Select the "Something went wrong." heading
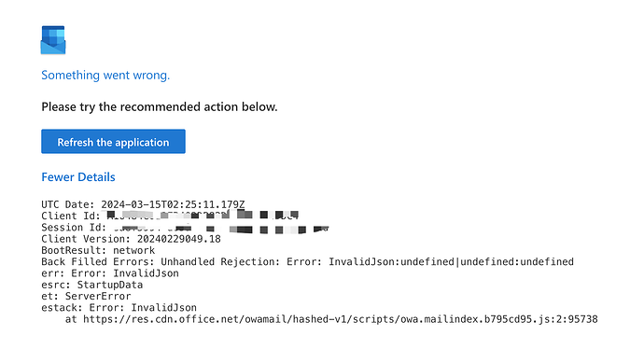 (x=105, y=76)
